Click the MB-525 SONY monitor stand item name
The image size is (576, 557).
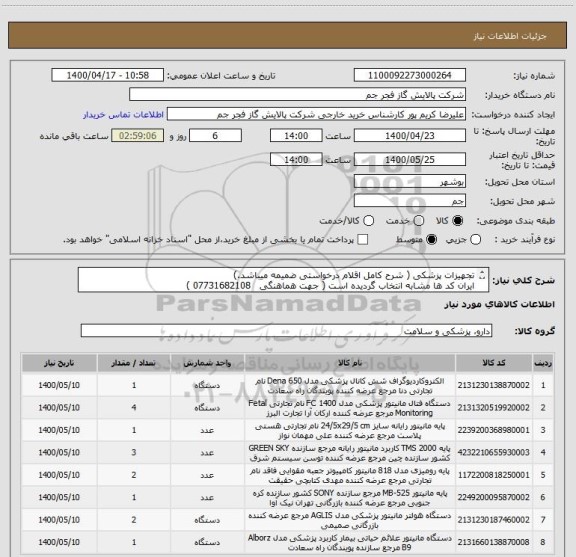click(350, 497)
